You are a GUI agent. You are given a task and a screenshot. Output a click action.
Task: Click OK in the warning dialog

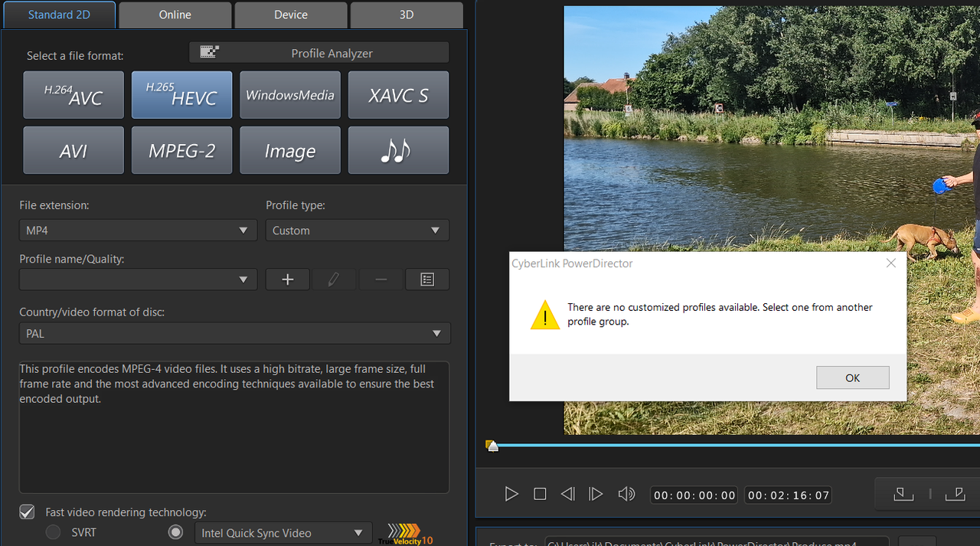coord(853,378)
